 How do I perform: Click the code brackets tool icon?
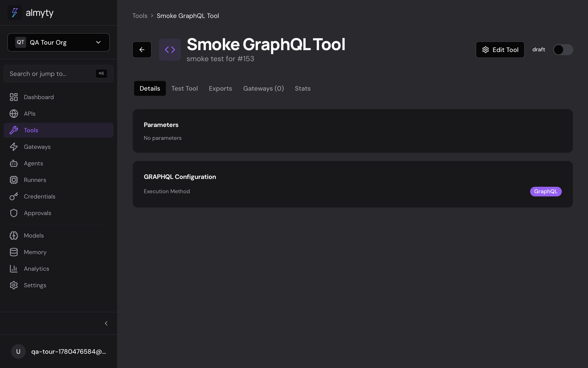(170, 50)
